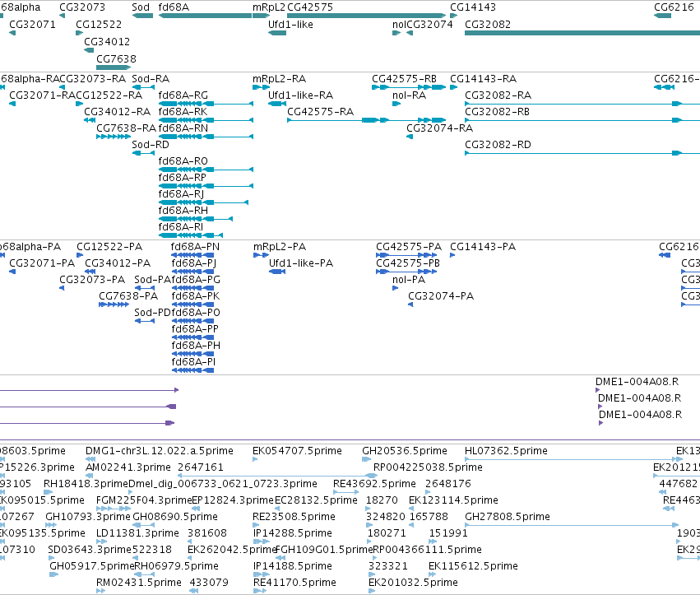Click the Ufd1-like-PA protein label
Image resolution: width=700 pixels, height=595 pixels.
301,263
